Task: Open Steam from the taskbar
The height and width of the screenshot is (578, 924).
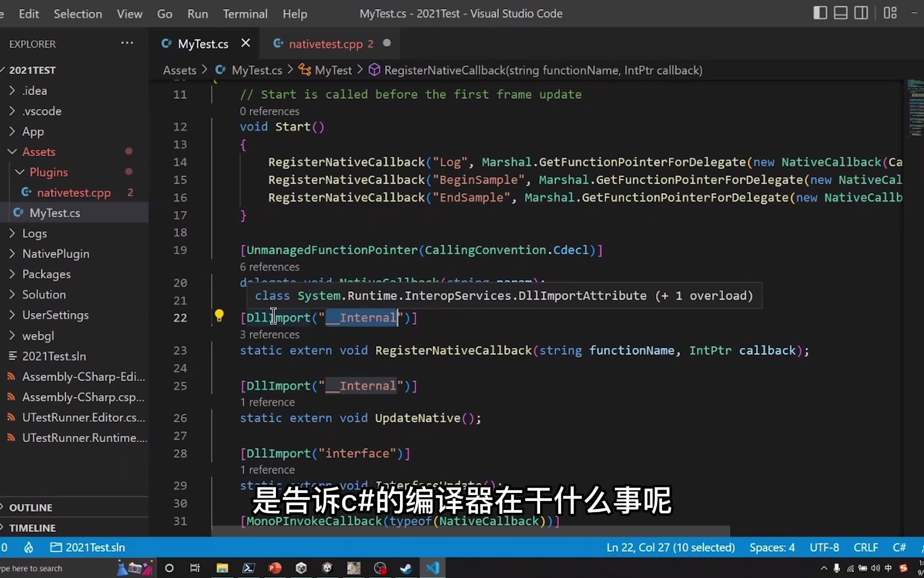Action: (x=406, y=568)
